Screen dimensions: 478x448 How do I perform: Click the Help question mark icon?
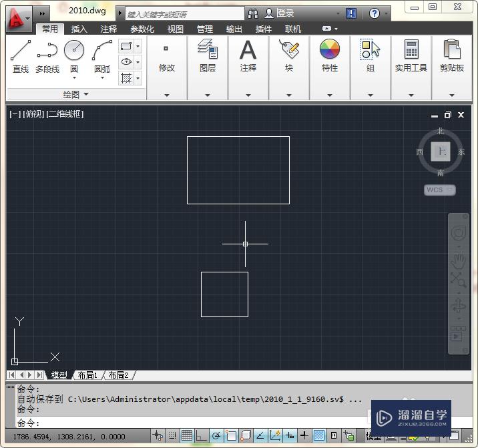[375, 13]
